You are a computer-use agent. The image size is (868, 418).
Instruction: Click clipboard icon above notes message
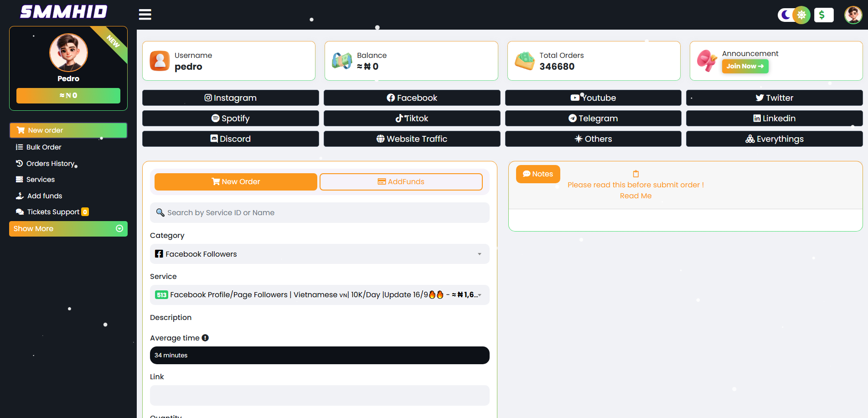point(635,174)
